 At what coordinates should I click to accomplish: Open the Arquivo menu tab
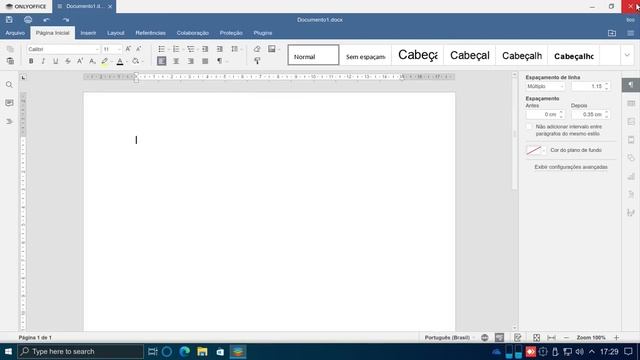pos(15,33)
